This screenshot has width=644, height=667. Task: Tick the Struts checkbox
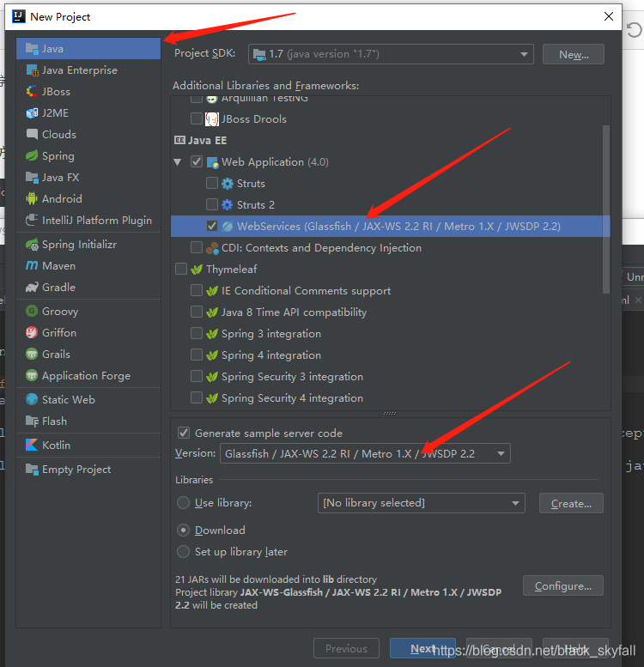pos(212,183)
